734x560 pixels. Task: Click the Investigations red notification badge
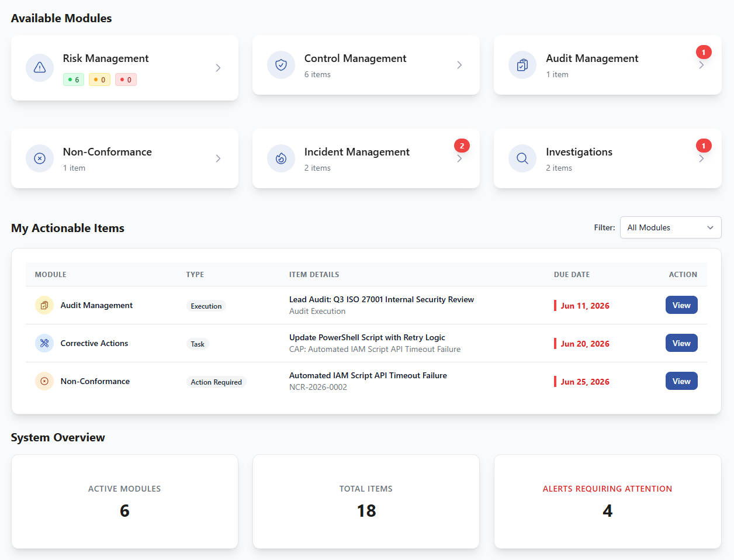point(704,146)
